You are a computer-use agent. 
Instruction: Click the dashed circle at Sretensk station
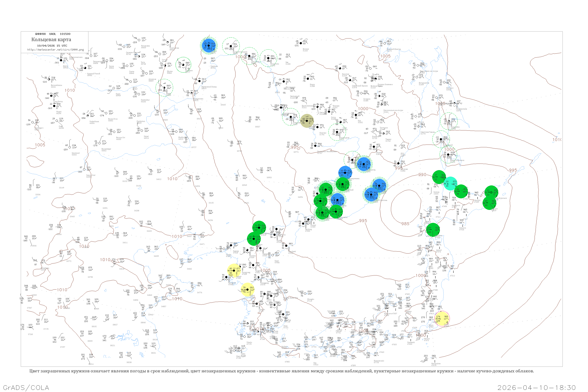[183, 65]
